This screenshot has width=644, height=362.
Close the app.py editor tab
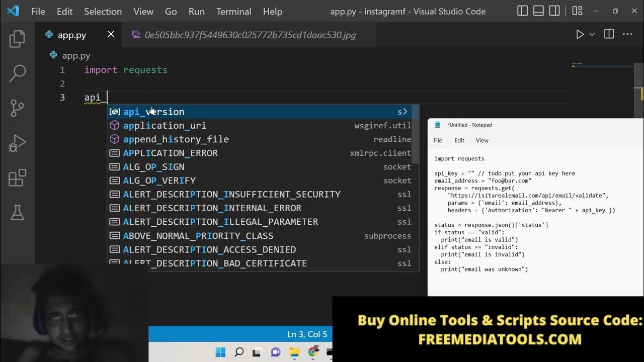111,34
